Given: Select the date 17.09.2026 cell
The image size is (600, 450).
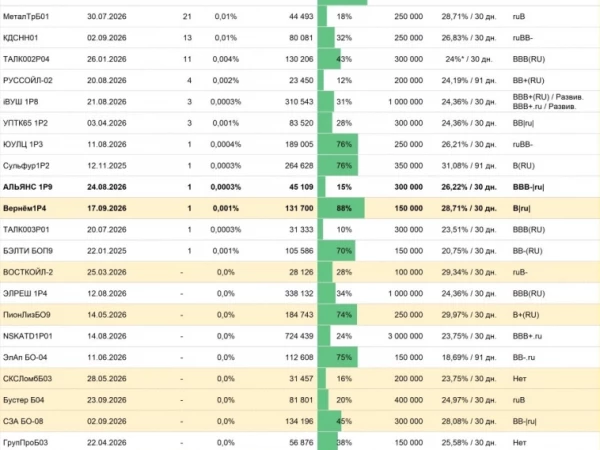Looking at the screenshot, I should (x=107, y=209).
